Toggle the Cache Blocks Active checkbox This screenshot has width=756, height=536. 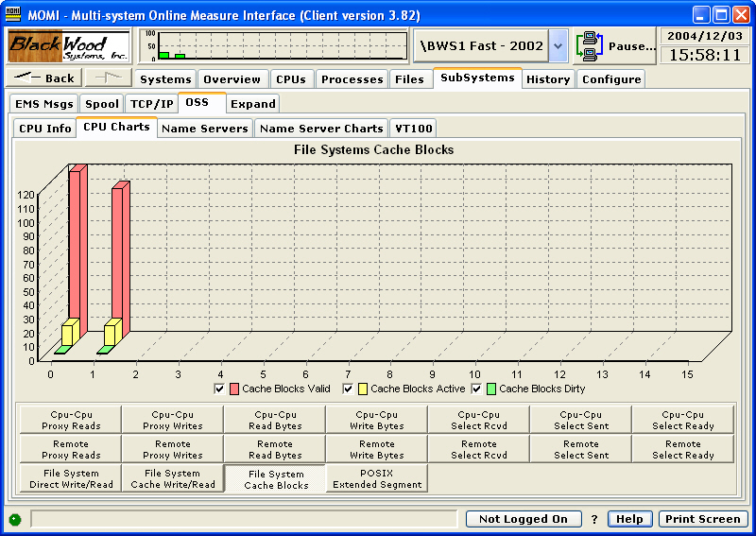tap(348, 389)
